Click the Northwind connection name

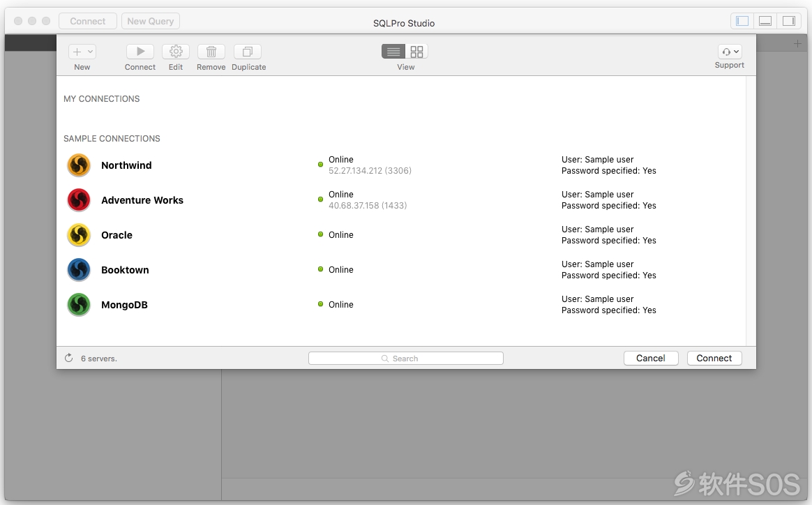pos(126,165)
